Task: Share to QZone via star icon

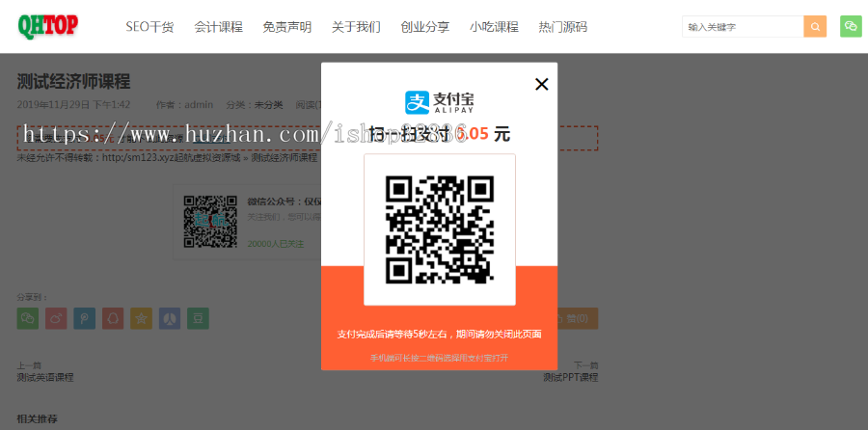Action: click(x=141, y=318)
